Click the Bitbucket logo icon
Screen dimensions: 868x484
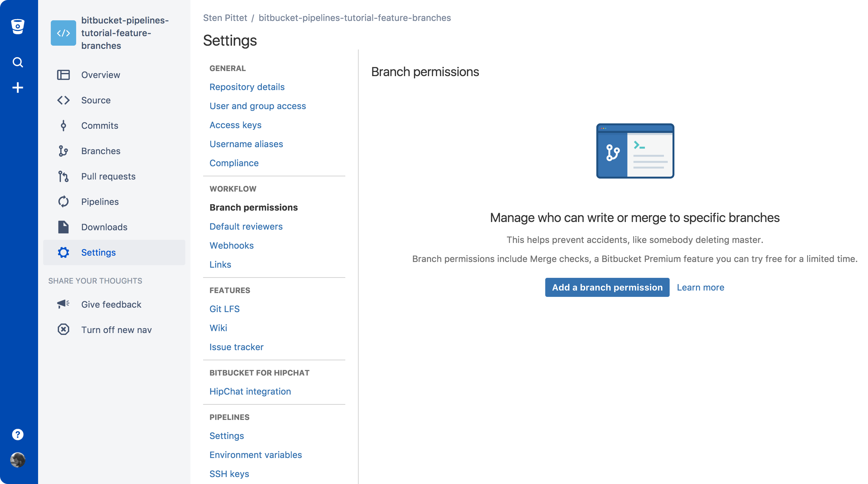point(17,26)
